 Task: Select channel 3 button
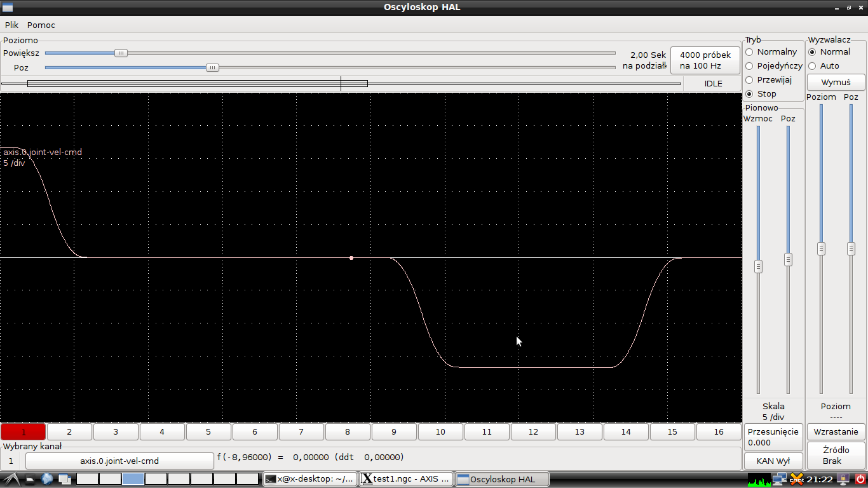click(x=116, y=431)
